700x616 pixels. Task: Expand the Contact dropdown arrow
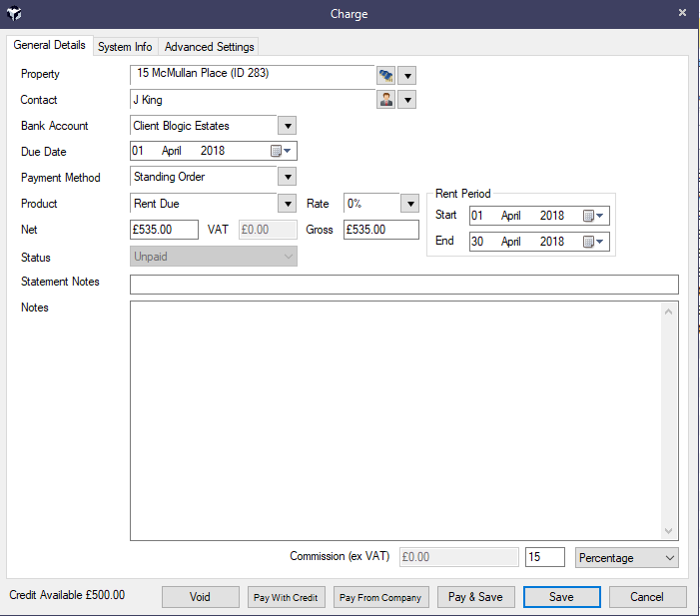pos(406,100)
